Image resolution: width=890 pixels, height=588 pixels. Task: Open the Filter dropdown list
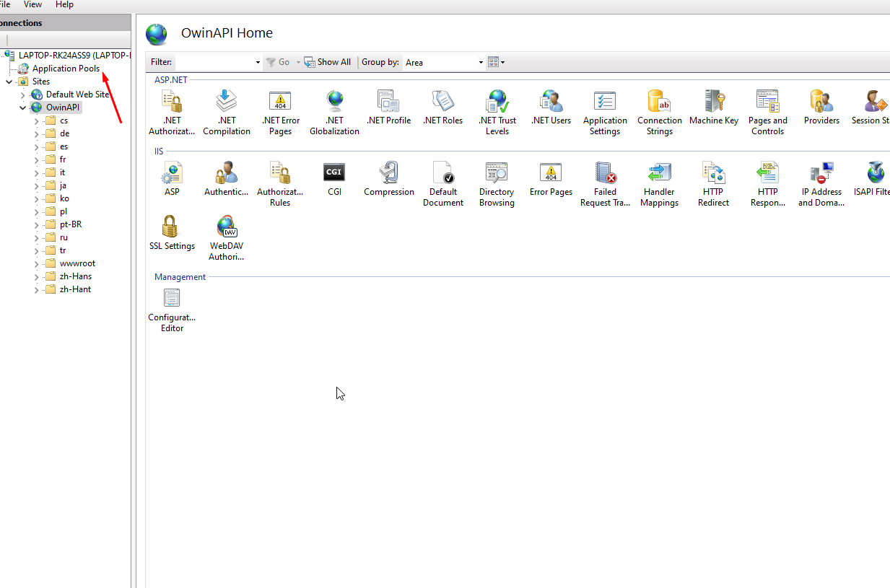point(258,62)
